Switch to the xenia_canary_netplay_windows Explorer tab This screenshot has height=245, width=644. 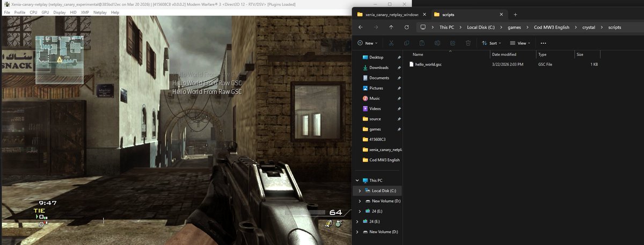tap(391, 15)
